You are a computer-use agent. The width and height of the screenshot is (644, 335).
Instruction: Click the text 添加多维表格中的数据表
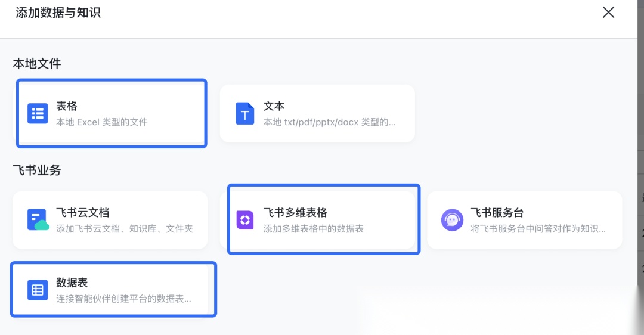click(x=314, y=229)
